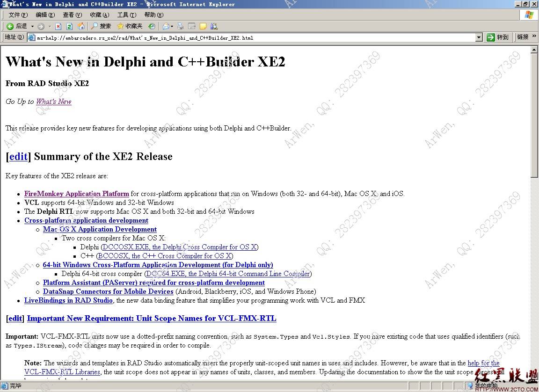Image resolution: width=539 pixels, height=392 pixels.
Task: Open the BCCOSX C++ Cross Compiler link
Action: [x=164, y=256]
